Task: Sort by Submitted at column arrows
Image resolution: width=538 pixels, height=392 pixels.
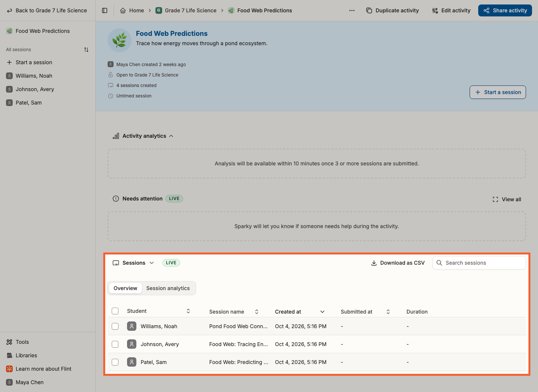Action: pyautogui.click(x=388, y=312)
